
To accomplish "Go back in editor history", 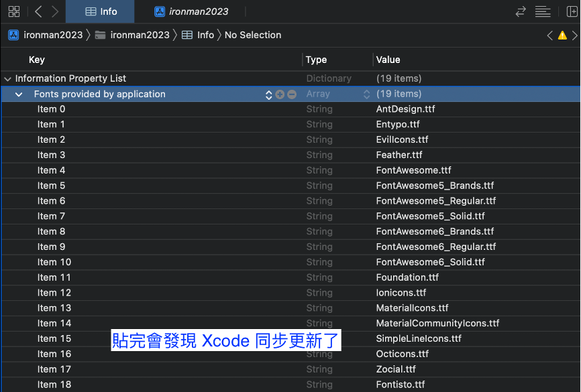I will pos(38,11).
